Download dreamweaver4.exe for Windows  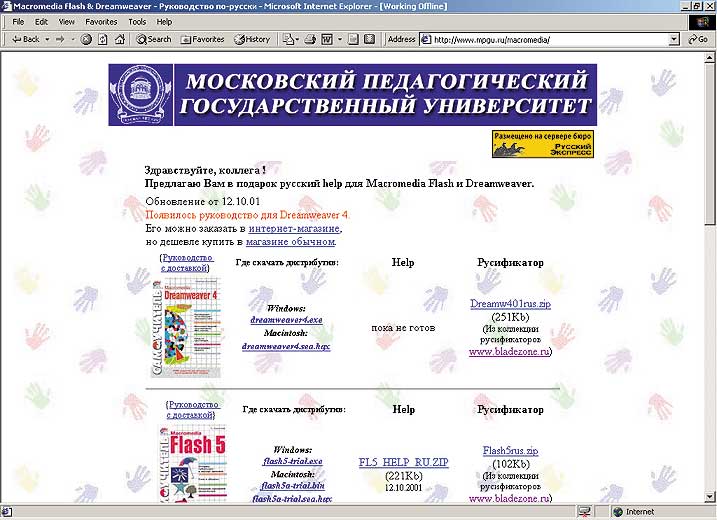[x=286, y=320]
